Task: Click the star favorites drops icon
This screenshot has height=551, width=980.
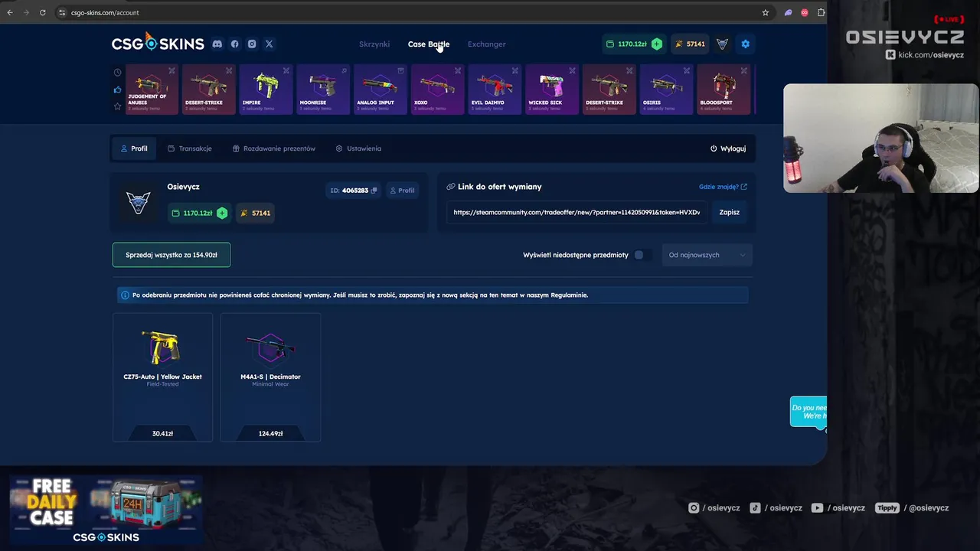Action: pyautogui.click(x=117, y=106)
